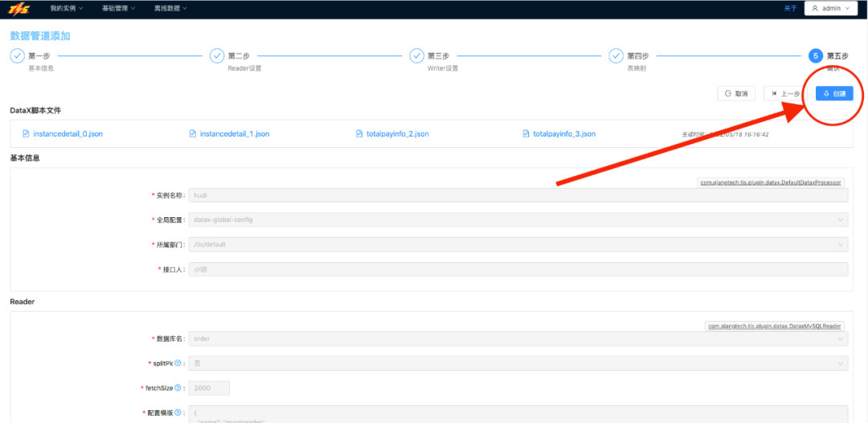Click the user avatar icon beside admin
This screenshot has height=423, width=868.
coord(816,8)
